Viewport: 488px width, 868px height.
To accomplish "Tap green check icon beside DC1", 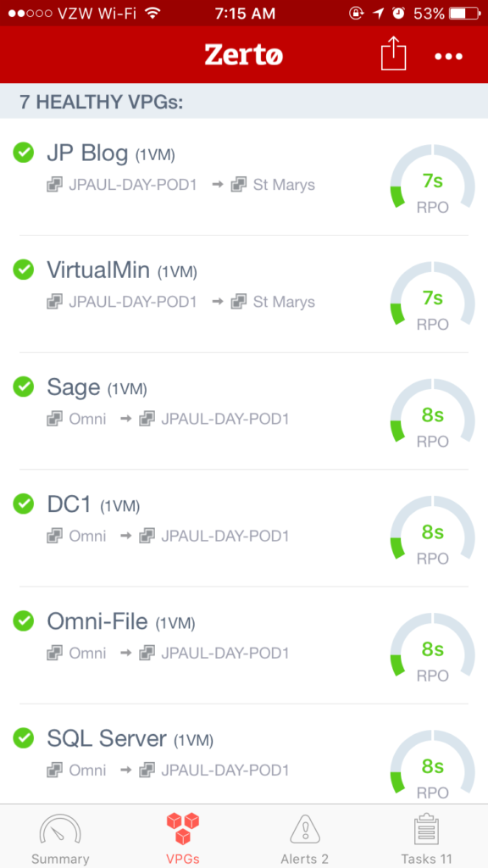I will click(x=23, y=504).
